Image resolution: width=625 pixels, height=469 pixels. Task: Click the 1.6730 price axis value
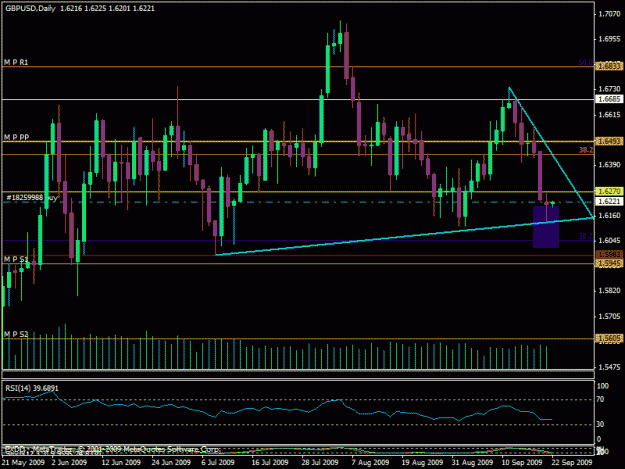609,89
